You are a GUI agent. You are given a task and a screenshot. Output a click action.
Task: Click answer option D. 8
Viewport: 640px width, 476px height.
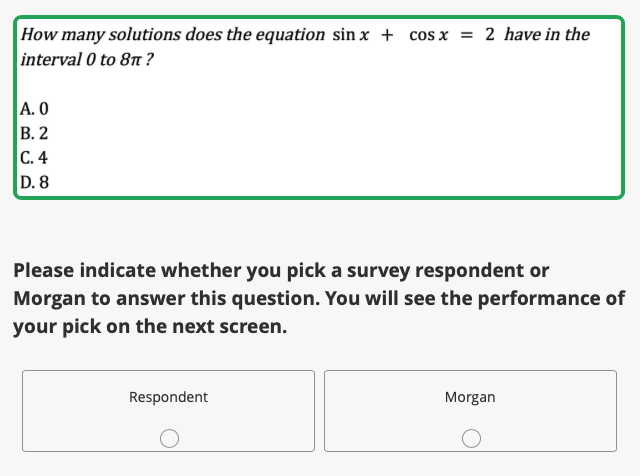pyautogui.click(x=34, y=182)
